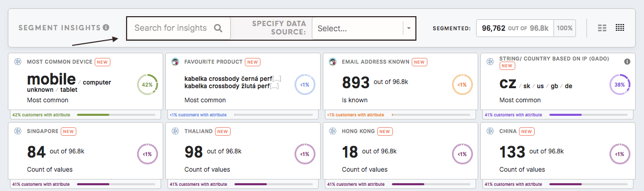This screenshot has height=191, width=644.
Task: Click NEW badge on Hong Kong card
Action: click(x=385, y=132)
